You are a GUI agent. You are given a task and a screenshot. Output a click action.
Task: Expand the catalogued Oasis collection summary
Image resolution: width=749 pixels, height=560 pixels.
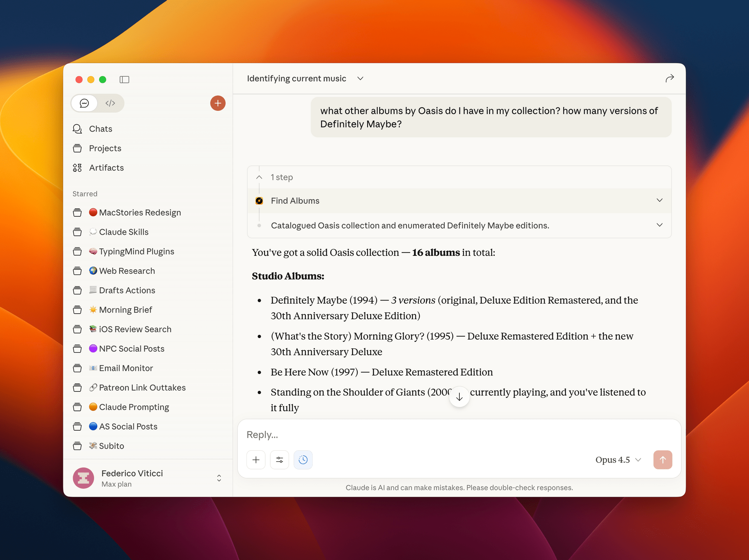click(x=659, y=225)
